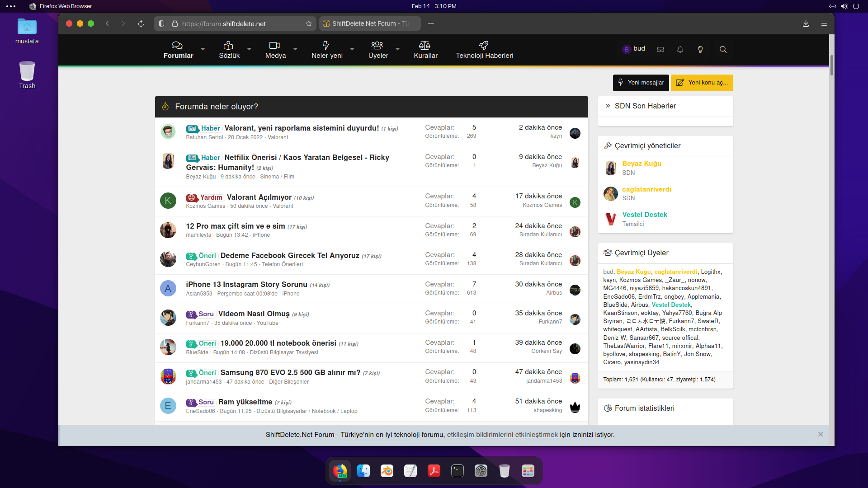Open the bud user account menu
Image resolution: width=868 pixels, height=488 pixels.
point(633,49)
